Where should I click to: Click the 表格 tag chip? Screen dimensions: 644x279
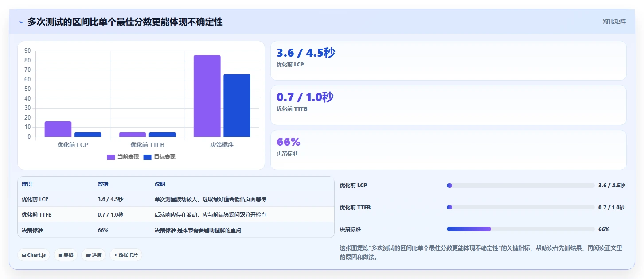(x=66, y=255)
